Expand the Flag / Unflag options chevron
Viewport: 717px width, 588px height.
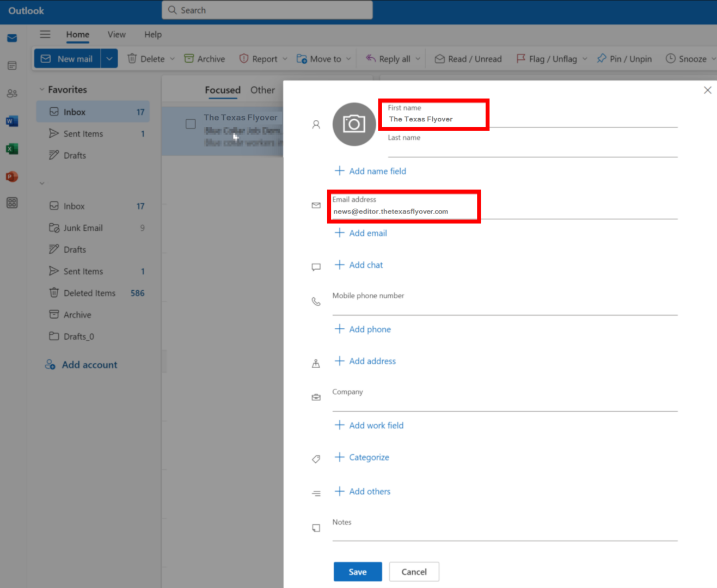click(x=585, y=59)
